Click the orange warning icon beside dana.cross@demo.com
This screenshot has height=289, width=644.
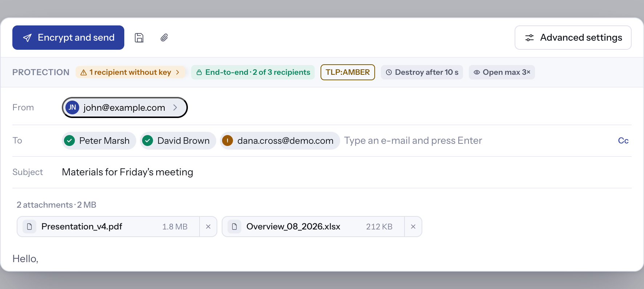point(228,141)
